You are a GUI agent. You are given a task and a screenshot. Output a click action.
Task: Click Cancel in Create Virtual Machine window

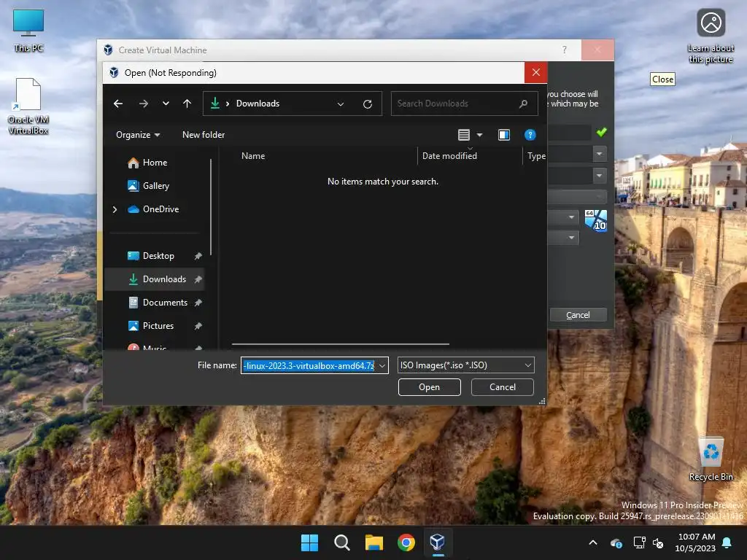(578, 315)
